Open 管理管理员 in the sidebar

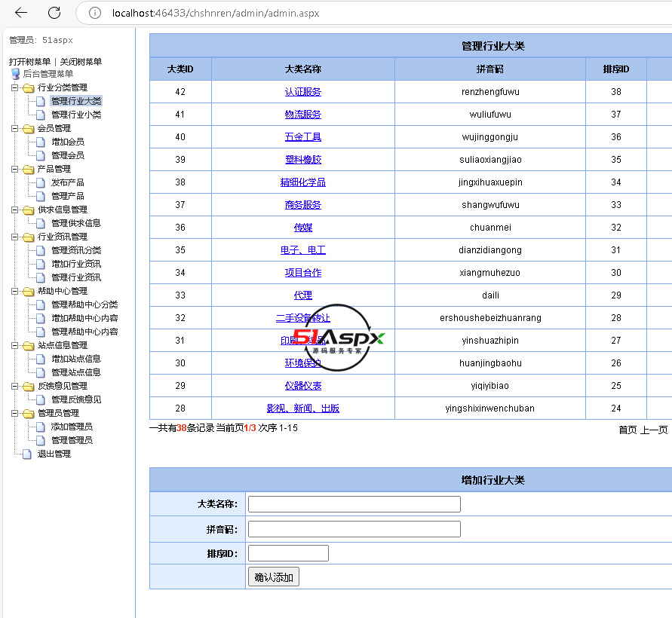72,440
